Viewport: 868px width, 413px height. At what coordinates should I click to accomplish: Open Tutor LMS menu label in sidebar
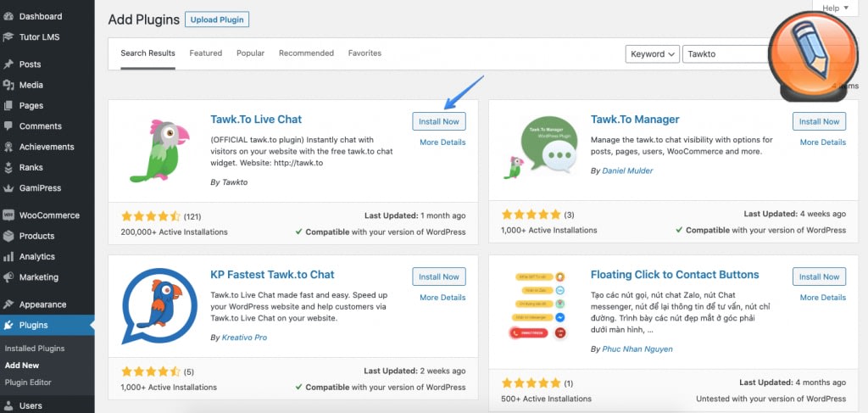39,37
